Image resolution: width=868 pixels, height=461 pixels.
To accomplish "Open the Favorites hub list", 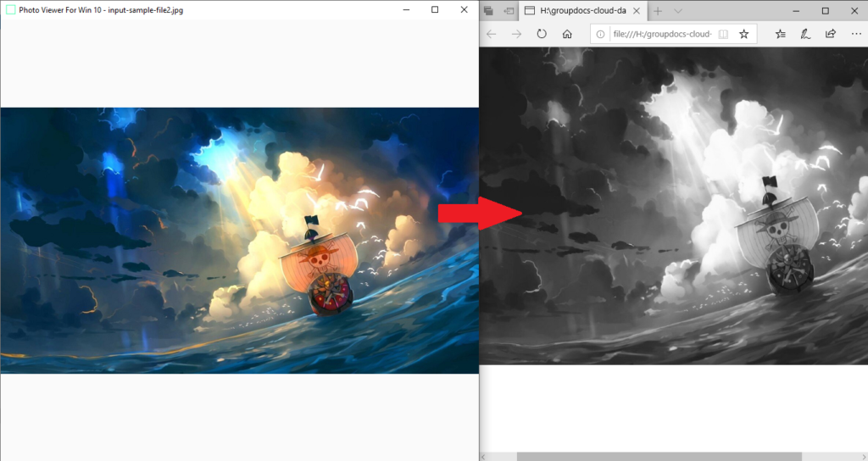I will (781, 35).
